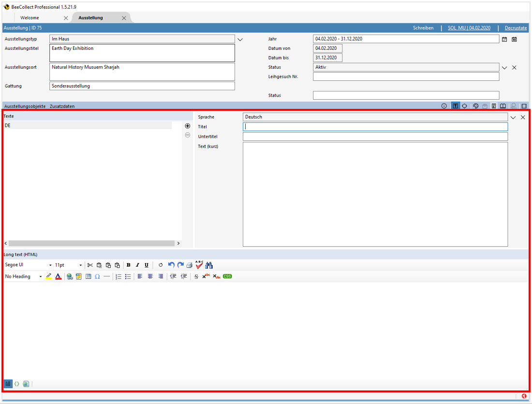Click the print icon in the editor toolbar
The height and width of the screenshot is (404, 532).
pos(190,265)
